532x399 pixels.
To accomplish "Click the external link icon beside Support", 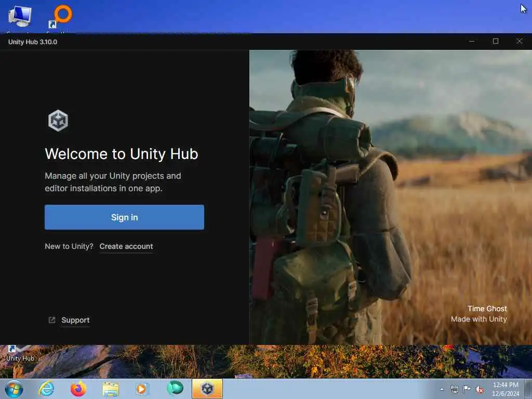I will pos(52,320).
